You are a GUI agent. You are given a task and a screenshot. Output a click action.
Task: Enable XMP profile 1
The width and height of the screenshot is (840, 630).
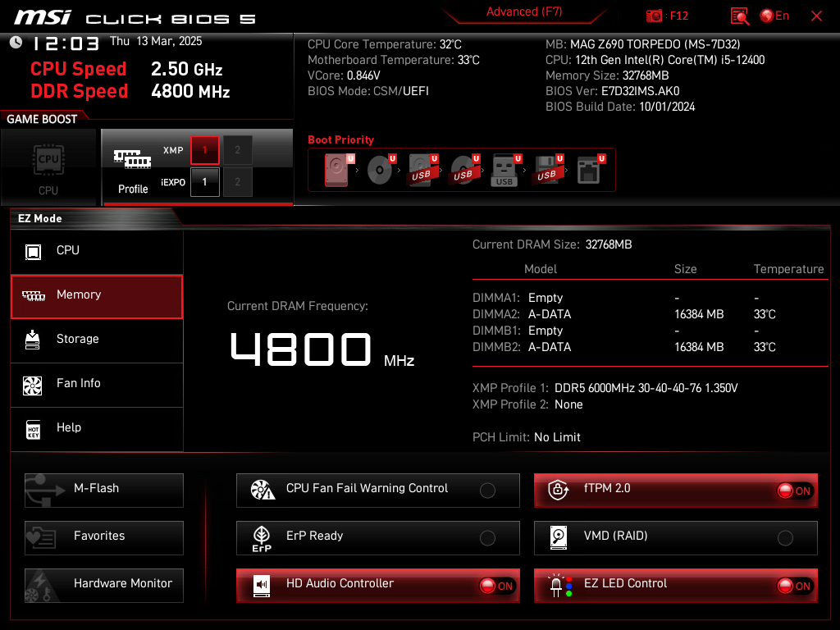[204, 150]
